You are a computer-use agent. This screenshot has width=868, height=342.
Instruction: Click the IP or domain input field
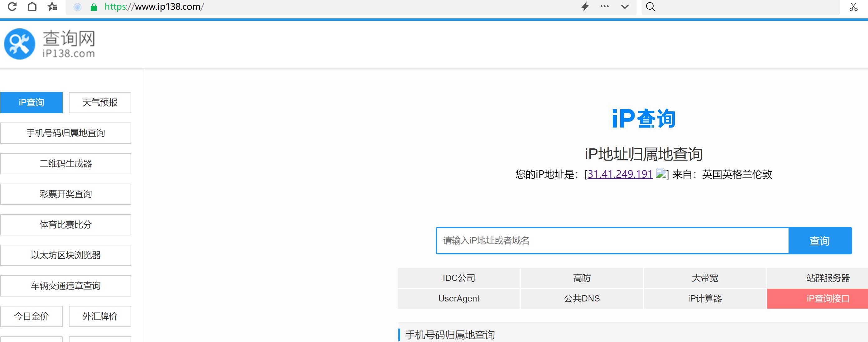[612, 241]
